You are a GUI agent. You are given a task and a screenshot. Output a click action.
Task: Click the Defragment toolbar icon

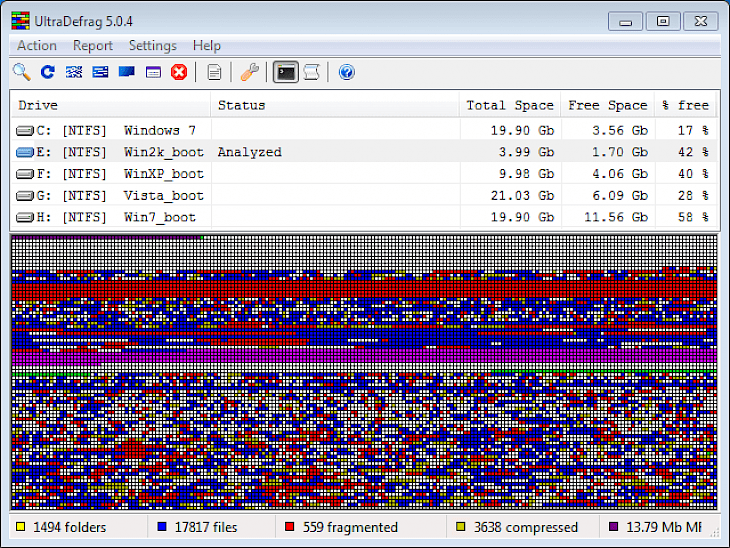pyautogui.click(x=74, y=72)
